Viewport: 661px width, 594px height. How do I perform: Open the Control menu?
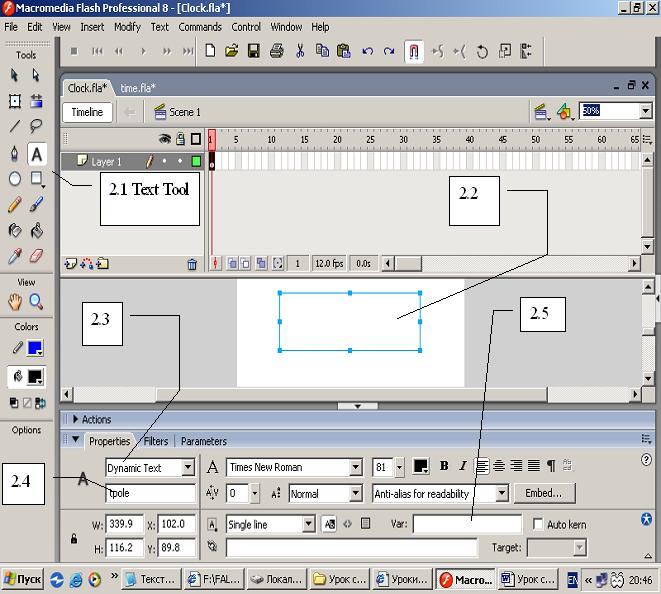coord(246,27)
